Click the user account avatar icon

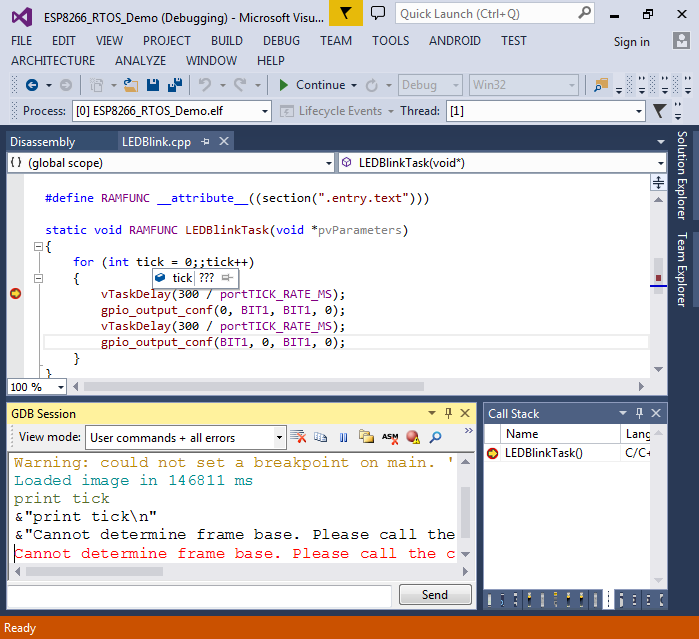pyautogui.click(x=681, y=41)
